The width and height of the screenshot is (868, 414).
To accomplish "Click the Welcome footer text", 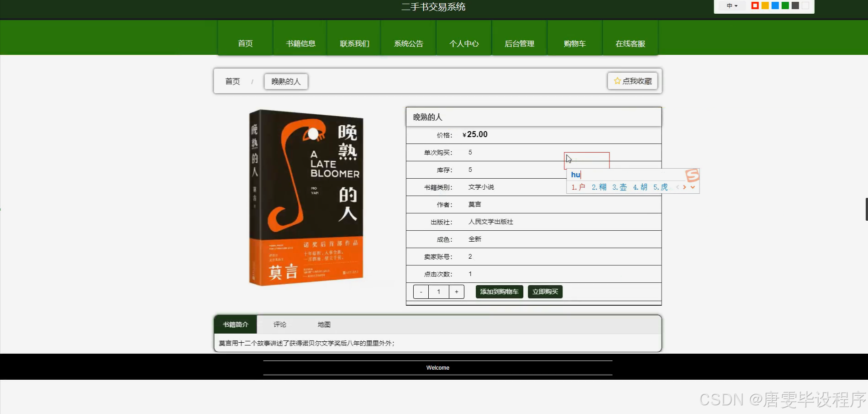I will tap(438, 368).
